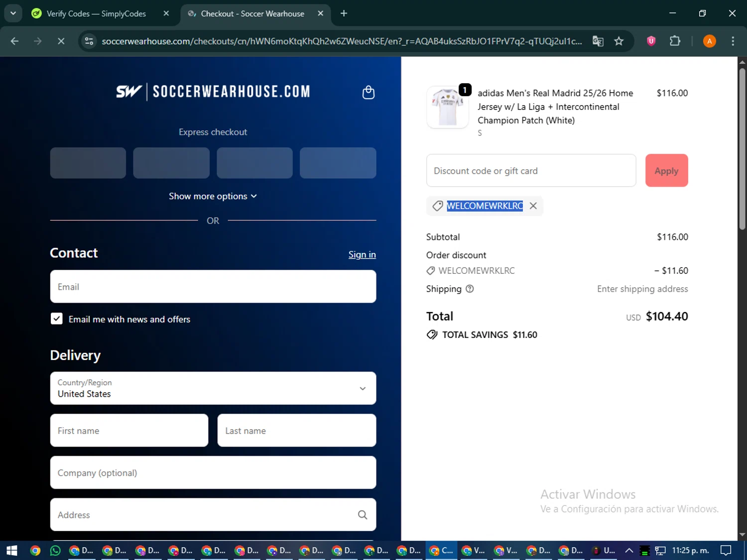Close the Checkout Soccer Wearhouse tab

click(321, 13)
